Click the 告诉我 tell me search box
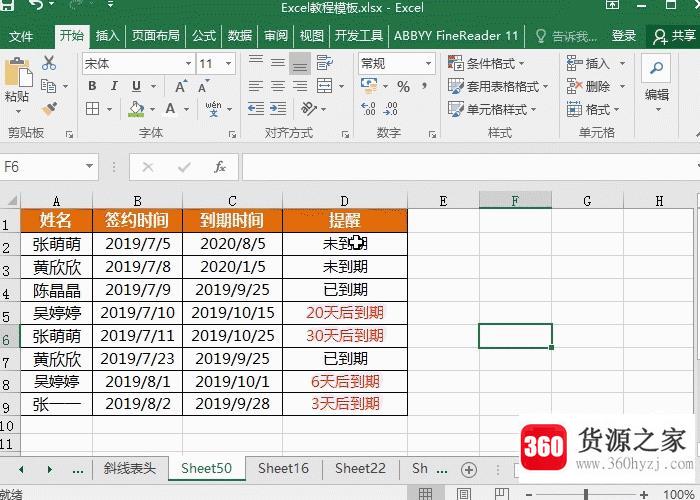This screenshot has height=500, width=700. pyautogui.click(x=567, y=36)
